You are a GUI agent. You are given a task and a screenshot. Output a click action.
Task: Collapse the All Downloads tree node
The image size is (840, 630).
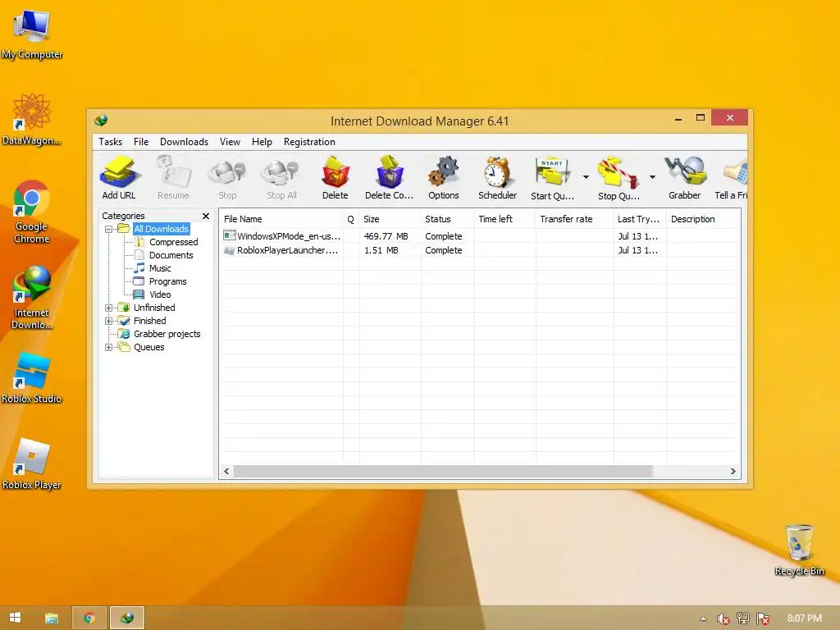point(109,230)
